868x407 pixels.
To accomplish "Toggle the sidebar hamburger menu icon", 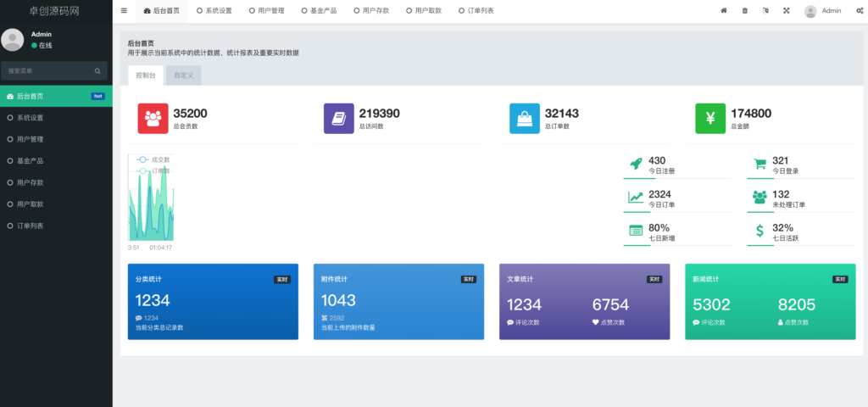I will (x=124, y=10).
